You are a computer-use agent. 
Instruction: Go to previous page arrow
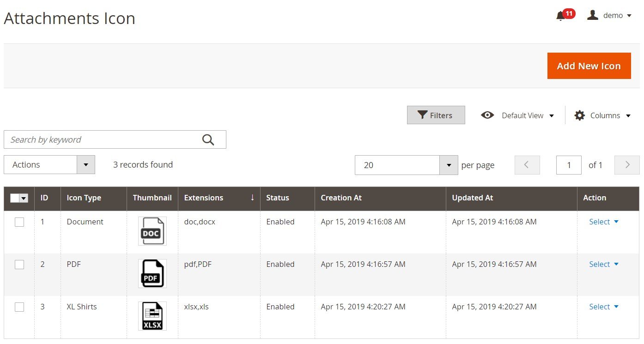527,165
